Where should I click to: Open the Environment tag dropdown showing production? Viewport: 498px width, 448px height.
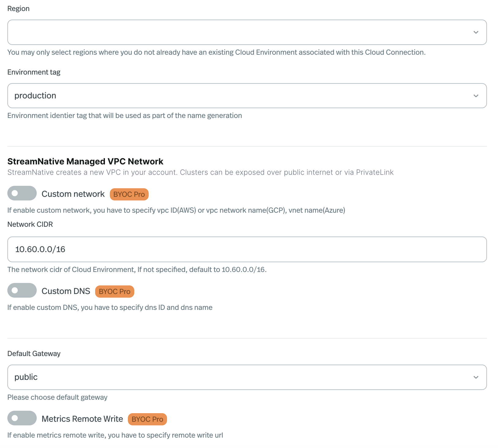tap(245, 95)
